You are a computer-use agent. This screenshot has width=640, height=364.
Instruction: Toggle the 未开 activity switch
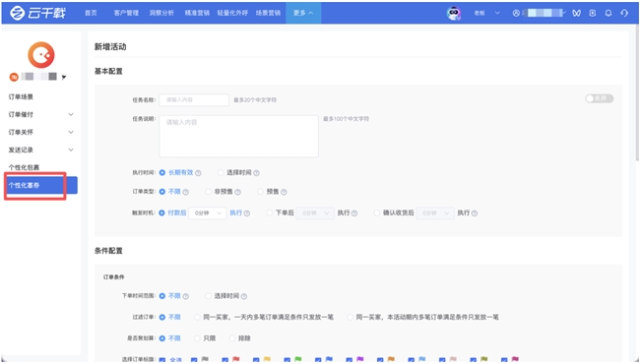pyautogui.click(x=600, y=98)
